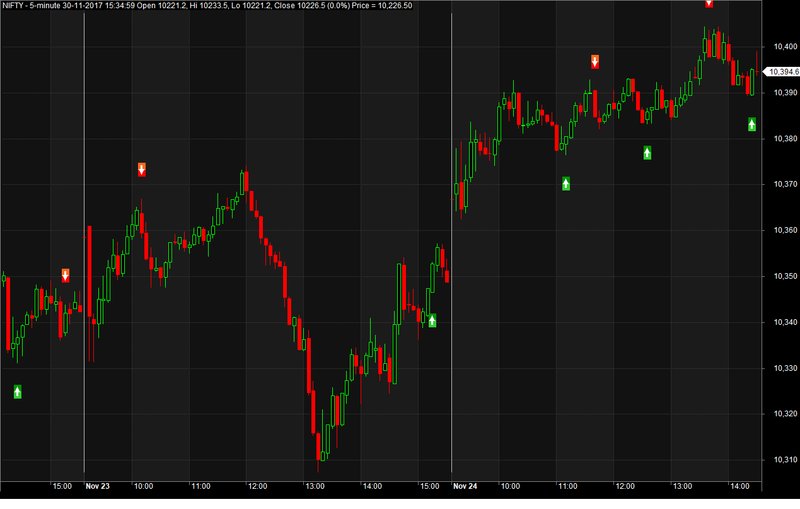Click the current price tag 10,394.6 on the axis
This screenshot has width=800, height=509.
pos(782,72)
